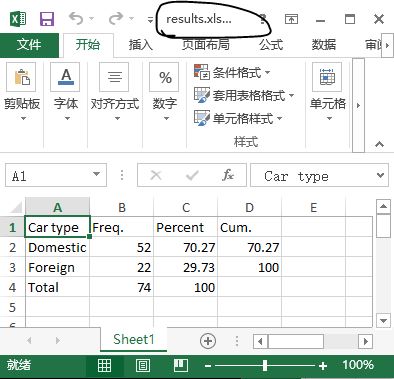This screenshot has width=394, height=379.
Task: Switch to Page Break Preview
Action: [181, 365]
